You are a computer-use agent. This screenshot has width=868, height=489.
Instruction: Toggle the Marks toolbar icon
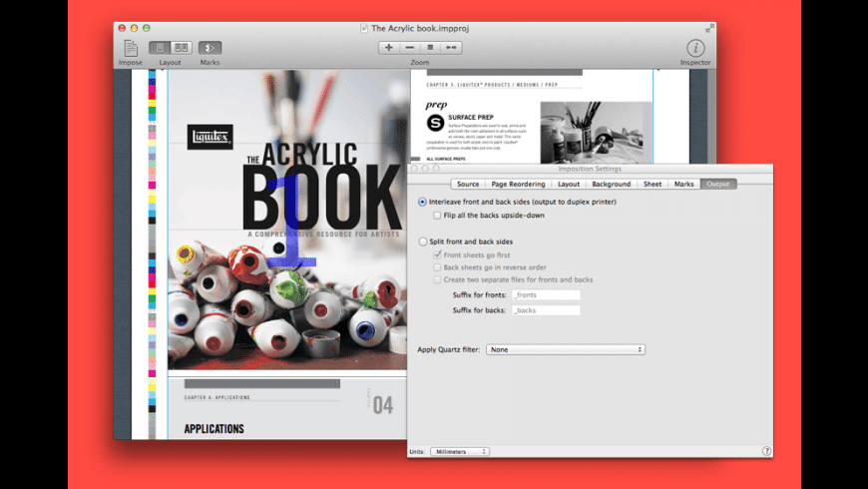pyautogui.click(x=210, y=48)
